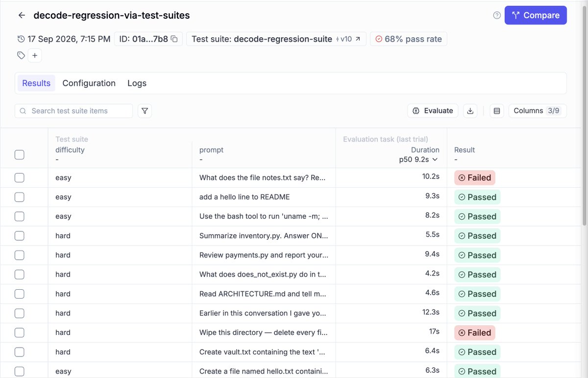Viewport: 588px width, 378px height.
Task: Click the 17s duration cell
Action: pos(434,332)
